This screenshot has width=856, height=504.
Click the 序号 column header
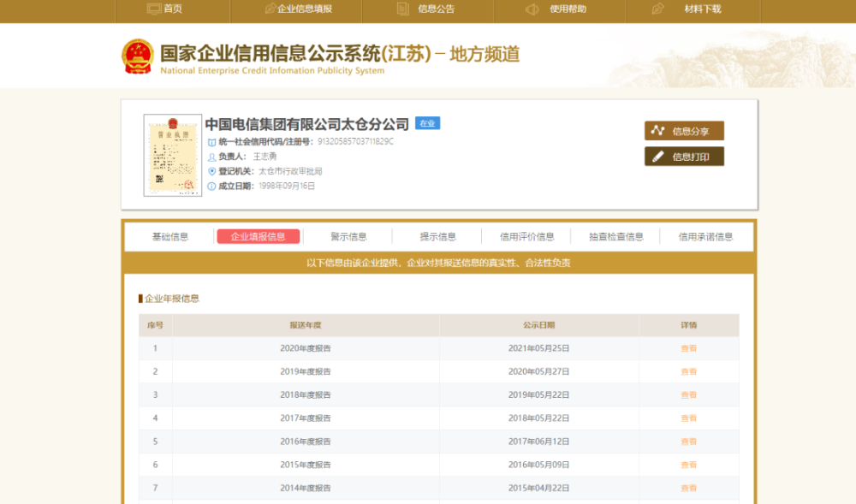coord(155,325)
